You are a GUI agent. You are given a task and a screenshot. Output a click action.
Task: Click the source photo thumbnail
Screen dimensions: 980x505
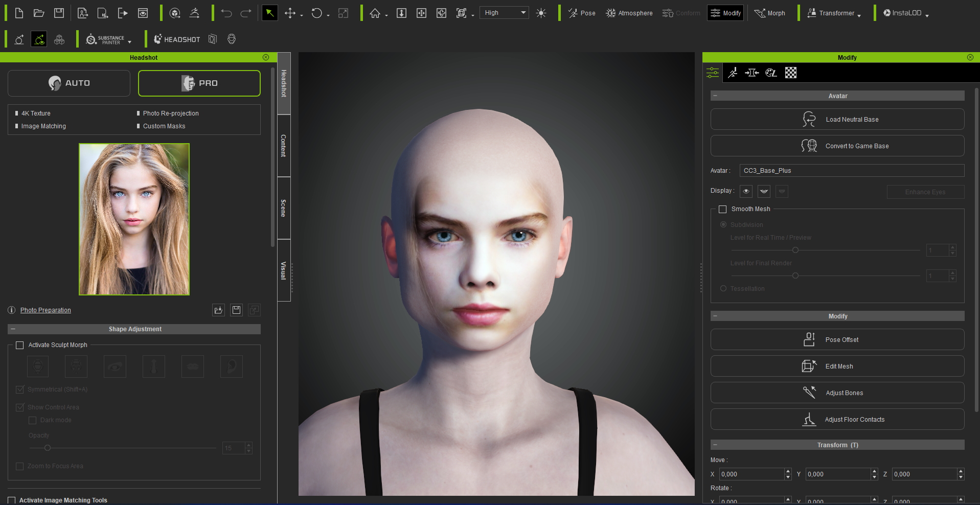pyautogui.click(x=134, y=219)
